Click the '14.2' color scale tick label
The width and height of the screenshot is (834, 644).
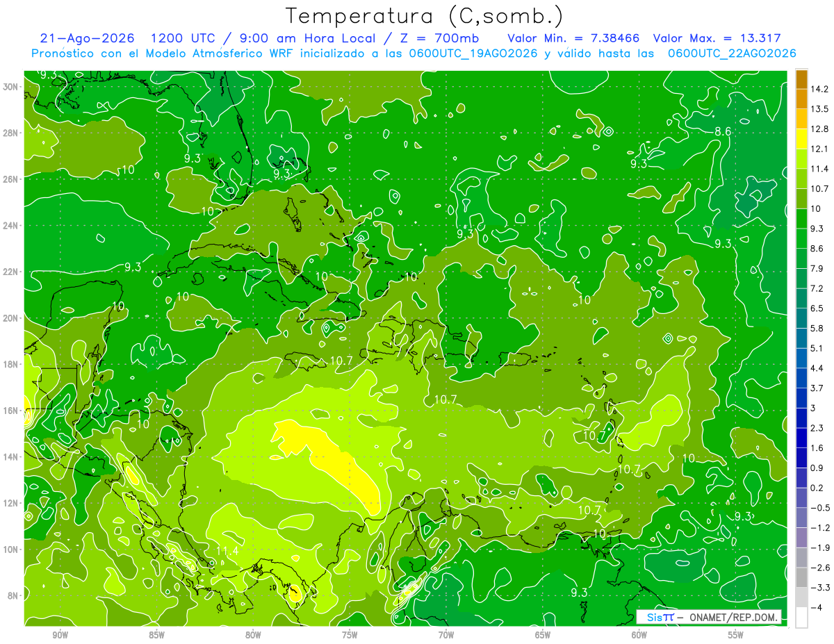[819, 89]
